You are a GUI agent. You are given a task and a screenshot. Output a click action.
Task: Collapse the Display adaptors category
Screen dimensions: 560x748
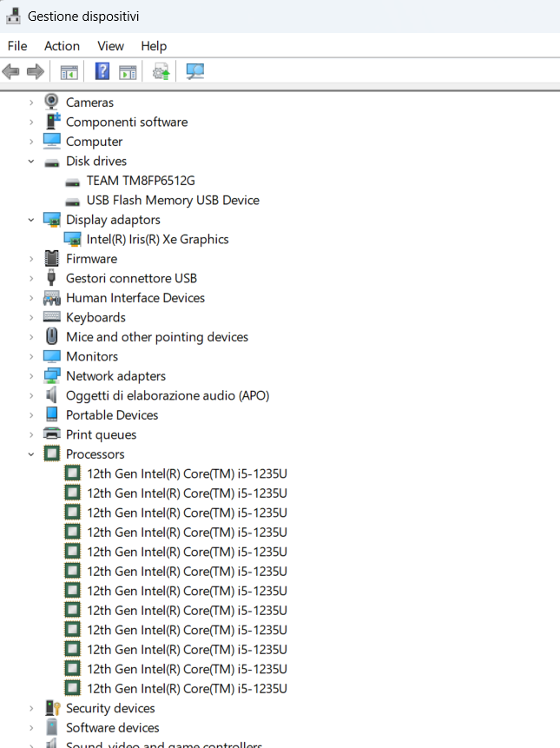point(31,220)
